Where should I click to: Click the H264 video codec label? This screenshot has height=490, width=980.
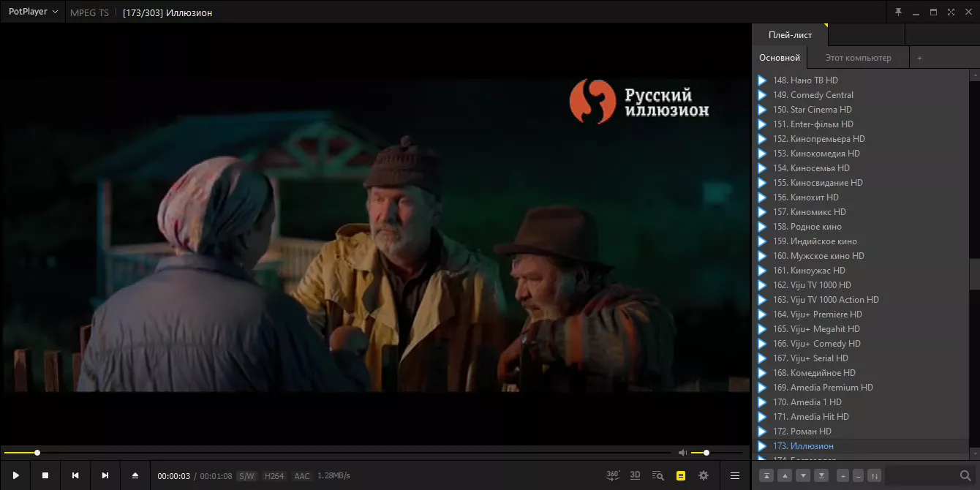[x=274, y=476]
